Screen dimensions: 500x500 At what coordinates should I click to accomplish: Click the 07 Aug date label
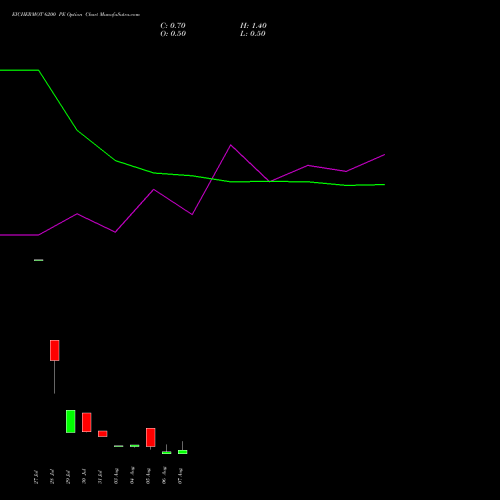click(x=180, y=476)
